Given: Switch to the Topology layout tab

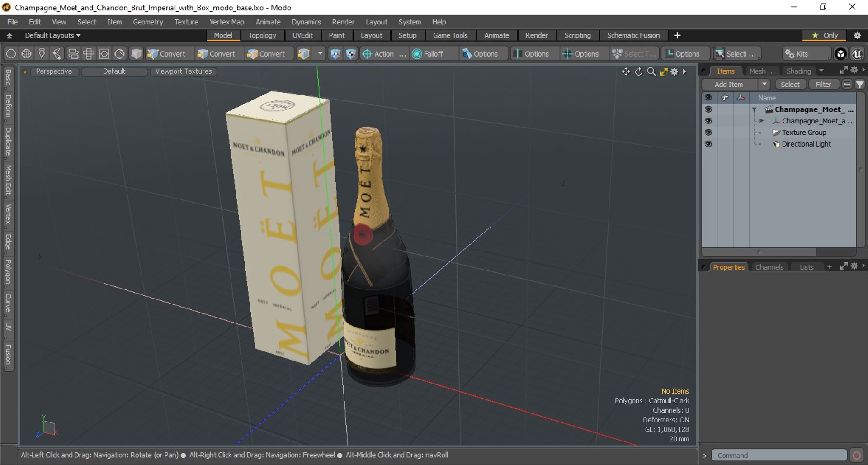Looking at the screenshot, I should coord(262,35).
